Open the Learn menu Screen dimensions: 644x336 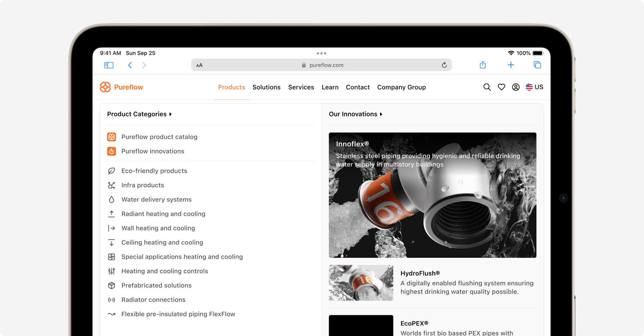(330, 87)
